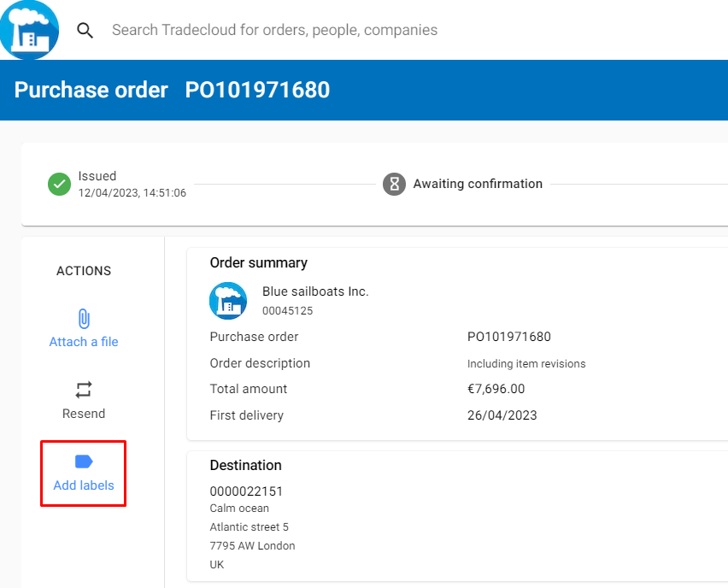The height and width of the screenshot is (588, 728).
Task: Click the blue label tag icon
Action: click(84, 462)
